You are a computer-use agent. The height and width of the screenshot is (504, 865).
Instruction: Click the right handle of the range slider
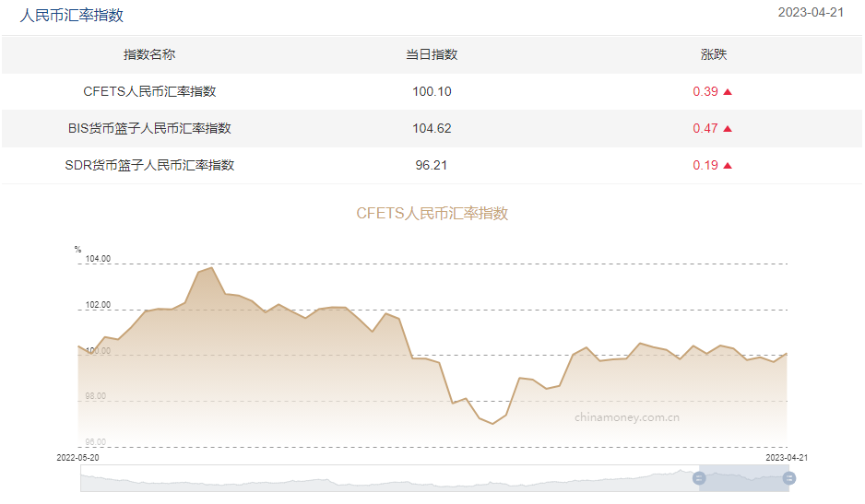[x=789, y=478]
